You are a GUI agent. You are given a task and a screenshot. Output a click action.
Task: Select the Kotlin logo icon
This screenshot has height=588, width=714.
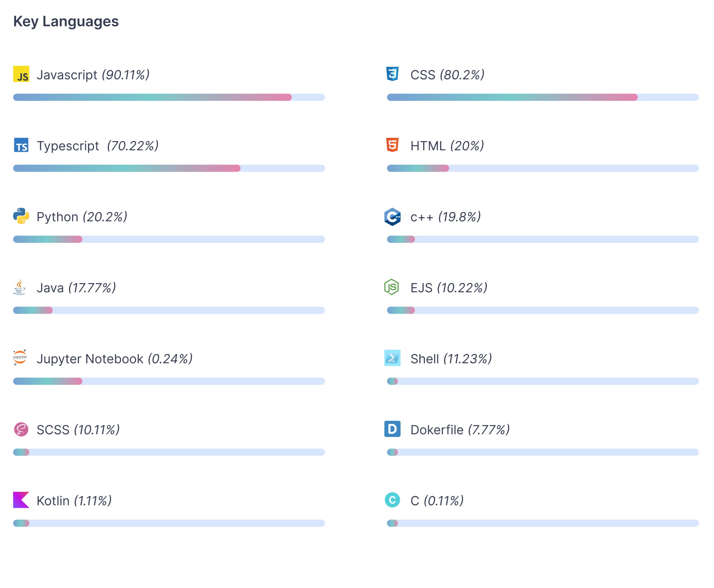coord(20,500)
